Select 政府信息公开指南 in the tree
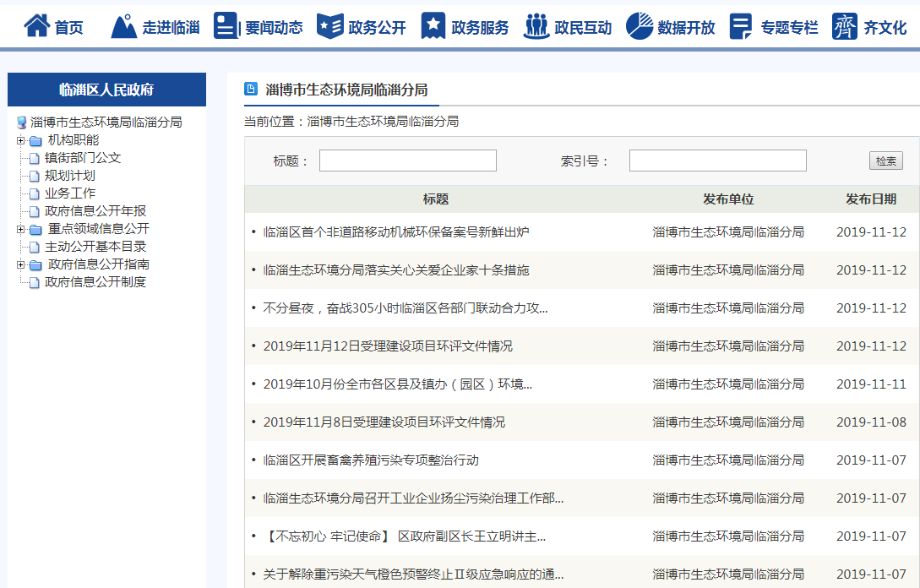 point(99,264)
